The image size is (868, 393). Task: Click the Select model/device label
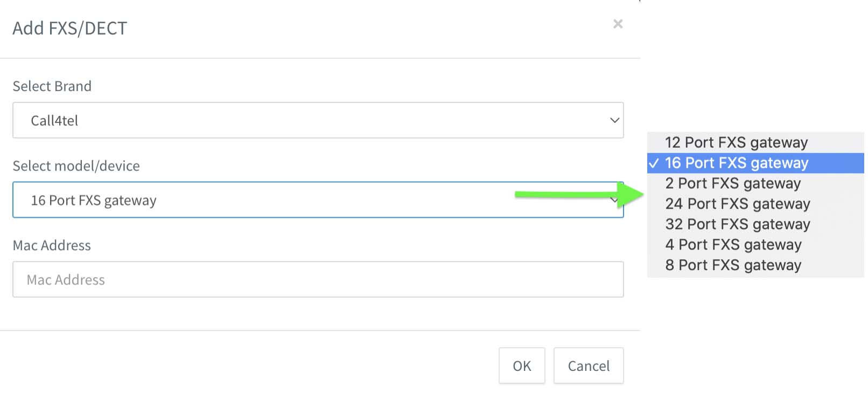(76, 166)
